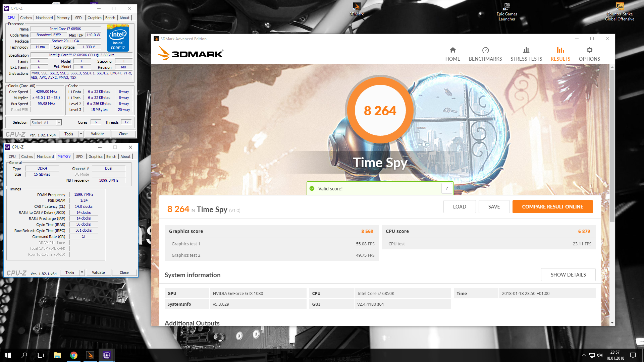Open the BENCHMARKS section in 3DMark
Screen dimensions: 644x362
pos(485,54)
